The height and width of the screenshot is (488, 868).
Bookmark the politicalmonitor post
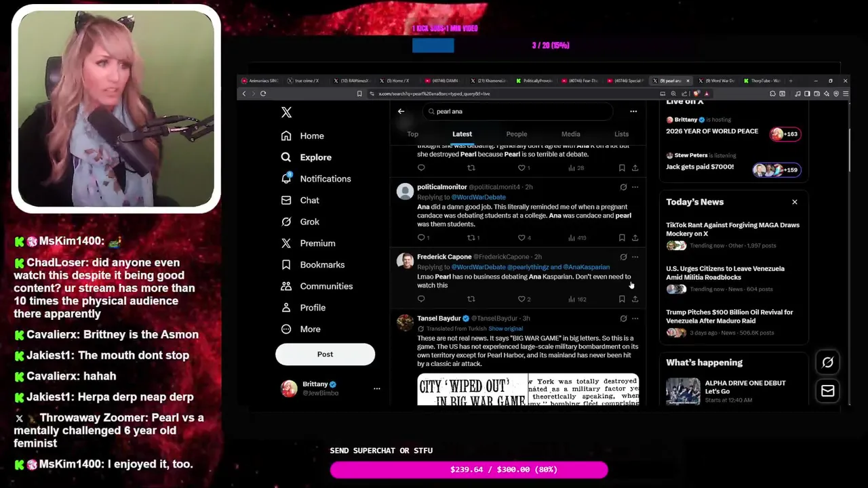point(622,238)
